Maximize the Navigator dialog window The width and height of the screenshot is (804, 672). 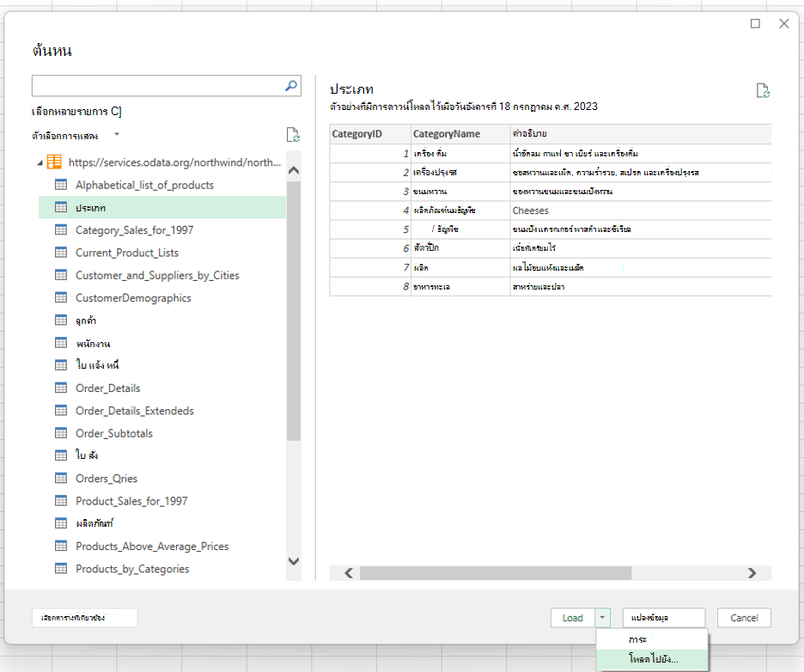[755, 23]
